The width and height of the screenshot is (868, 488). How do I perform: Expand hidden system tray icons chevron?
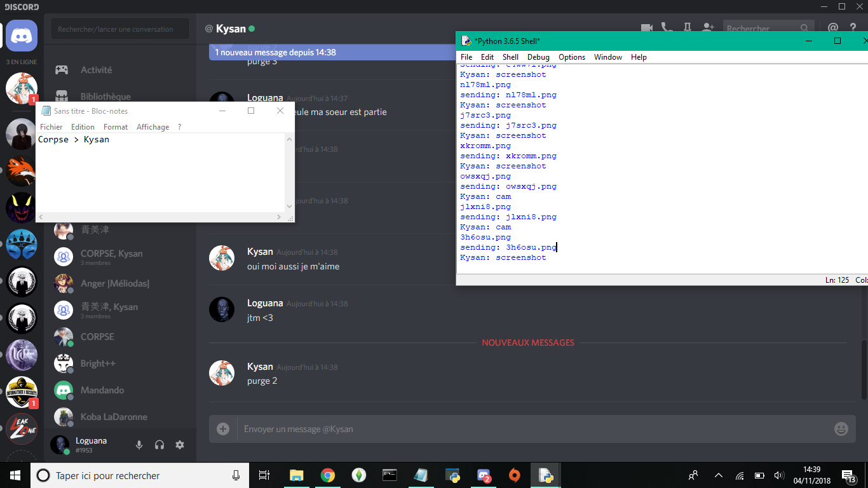pos(719,475)
